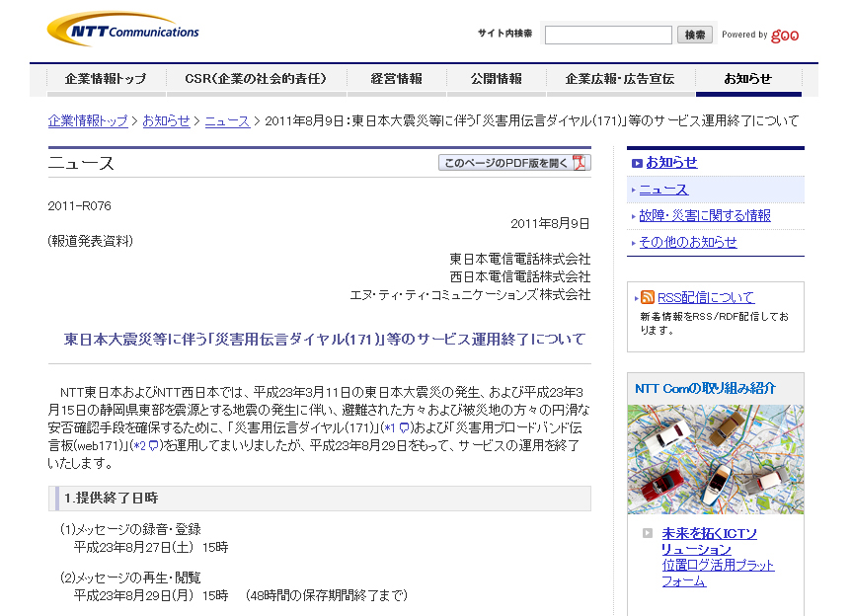Click 平成23年8月29日(月) 15時 line
The height and width of the screenshot is (616, 852).
151,595
